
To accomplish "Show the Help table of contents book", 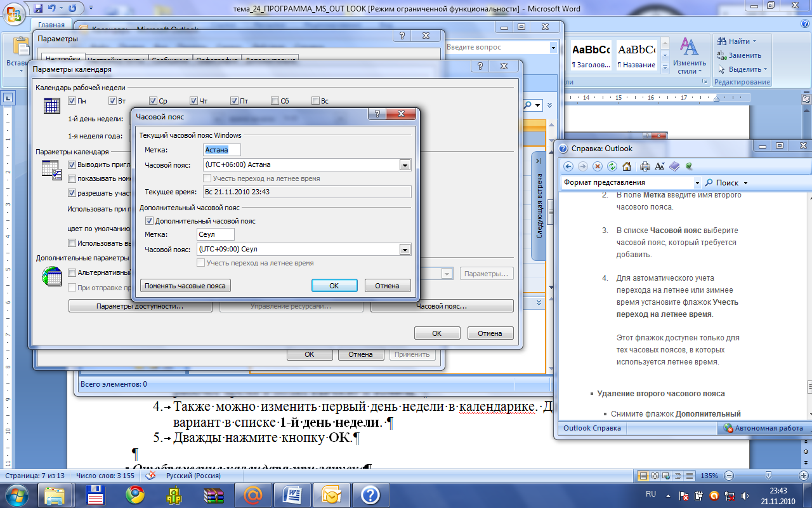I will pos(674,166).
